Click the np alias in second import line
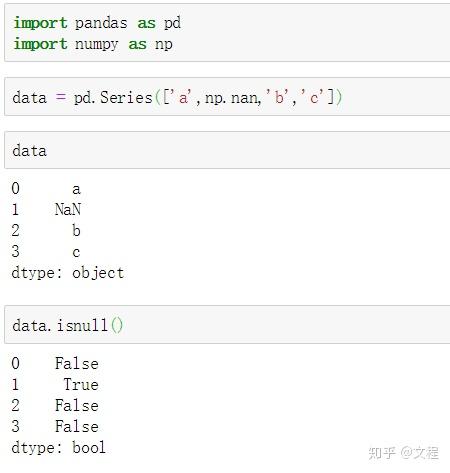This screenshot has width=450, height=473. pos(164,45)
